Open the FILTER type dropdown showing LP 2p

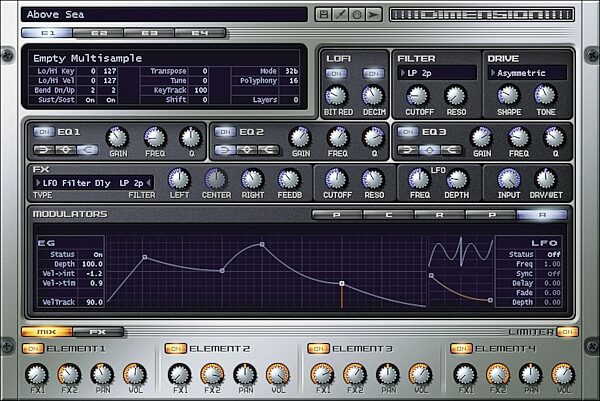click(437, 73)
